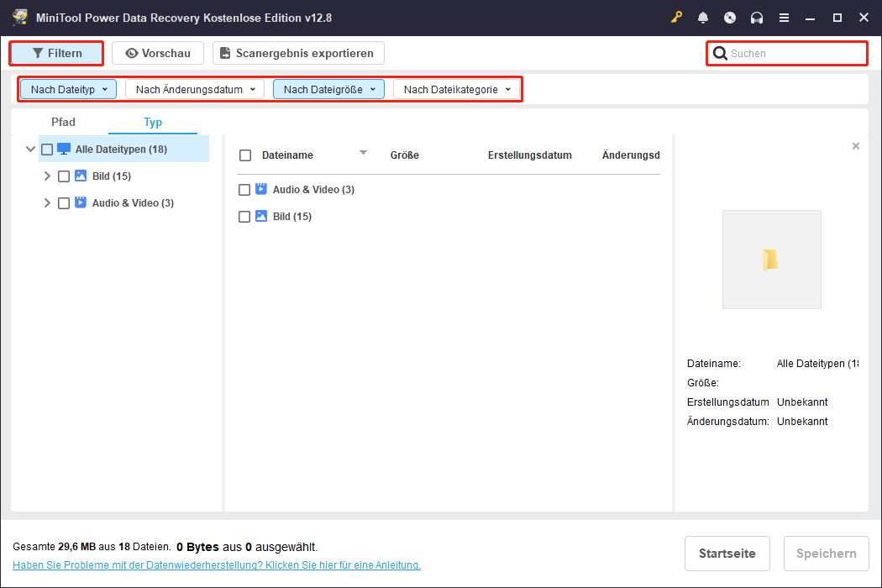Click the Startseite button
Image resolution: width=882 pixels, height=588 pixels.
point(727,554)
